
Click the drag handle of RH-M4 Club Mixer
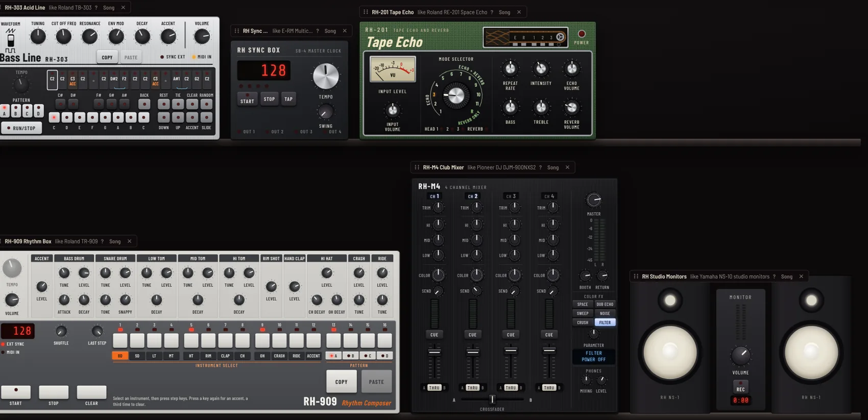coord(417,167)
